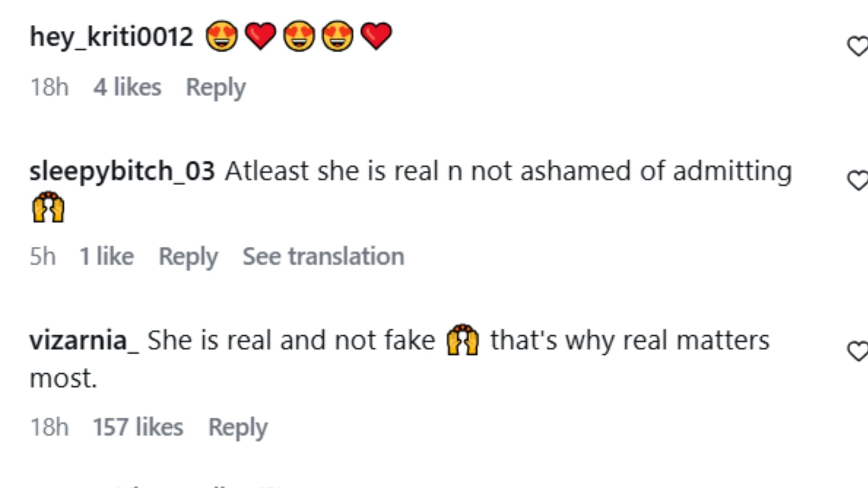Click the 5h timestamp
868x488 pixels.
(42, 257)
